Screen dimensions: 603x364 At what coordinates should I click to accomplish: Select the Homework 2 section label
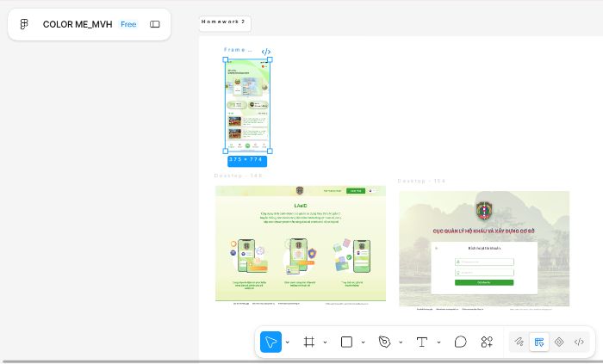[223, 22]
